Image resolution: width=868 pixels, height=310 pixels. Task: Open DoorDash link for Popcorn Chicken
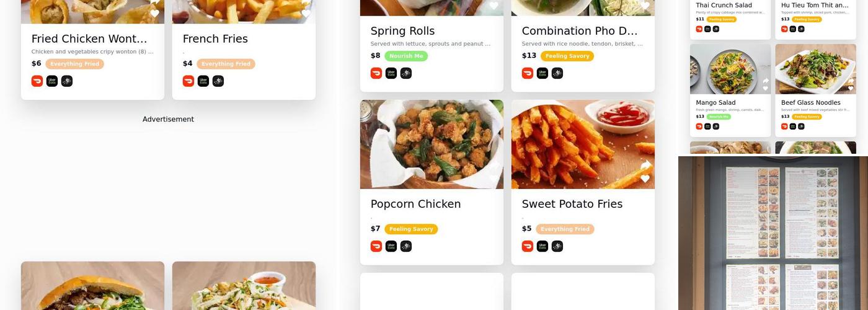376,246
